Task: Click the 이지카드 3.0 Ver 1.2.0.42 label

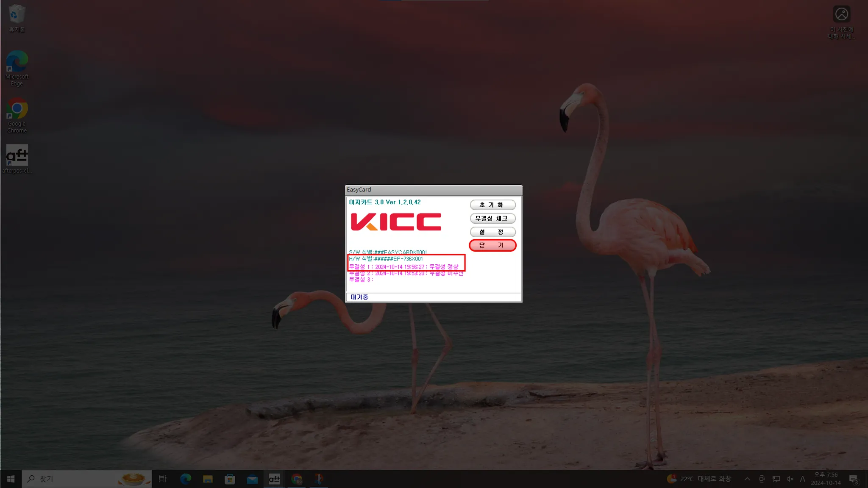Action: click(385, 202)
